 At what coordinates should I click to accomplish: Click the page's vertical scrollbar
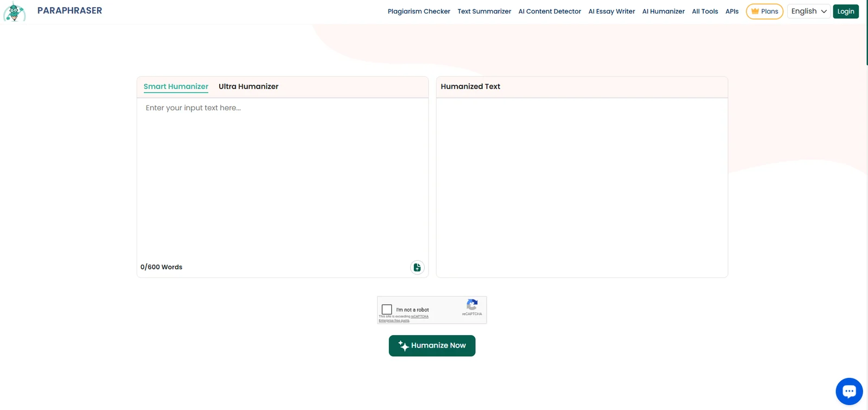(866, 33)
